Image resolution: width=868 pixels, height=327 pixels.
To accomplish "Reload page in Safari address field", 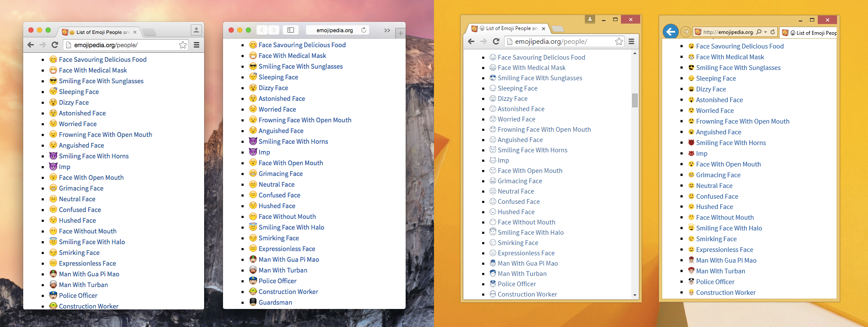I will [364, 30].
